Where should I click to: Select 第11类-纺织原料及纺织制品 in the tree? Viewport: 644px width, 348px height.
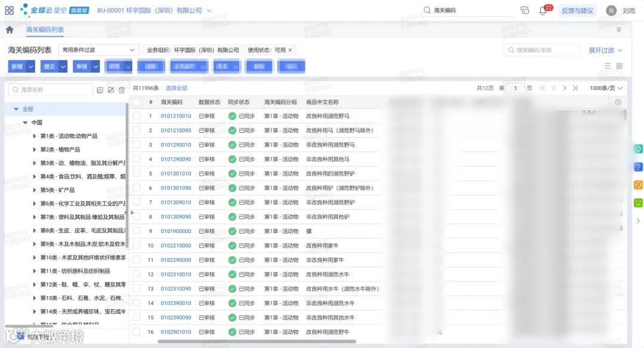click(x=75, y=271)
